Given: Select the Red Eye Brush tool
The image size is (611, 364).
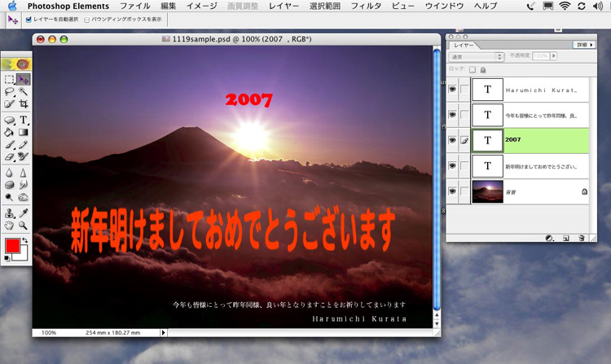Looking at the screenshot, I should [x=24, y=157].
